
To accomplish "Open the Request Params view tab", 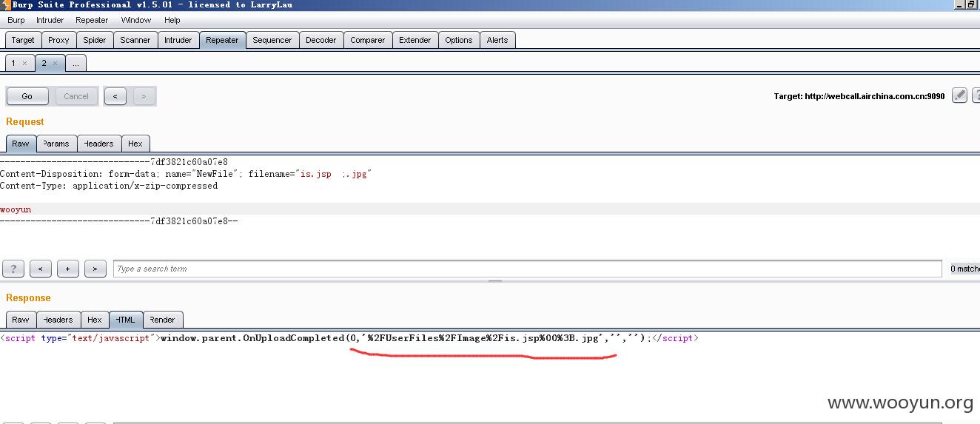I will (56, 144).
